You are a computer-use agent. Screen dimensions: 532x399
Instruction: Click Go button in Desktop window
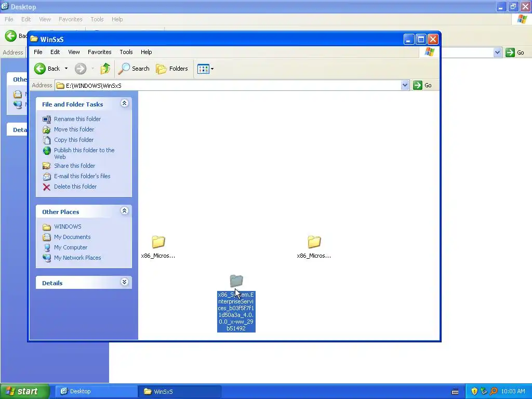pos(515,52)
